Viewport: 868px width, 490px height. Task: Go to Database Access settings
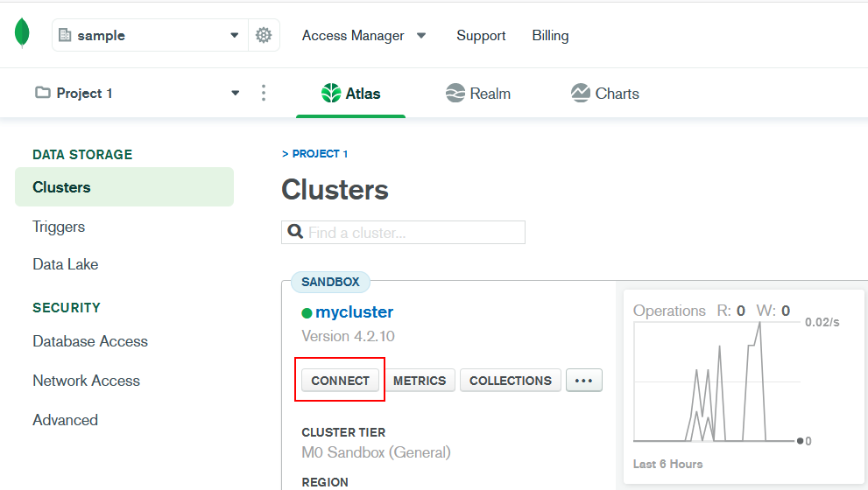point(90,341)
